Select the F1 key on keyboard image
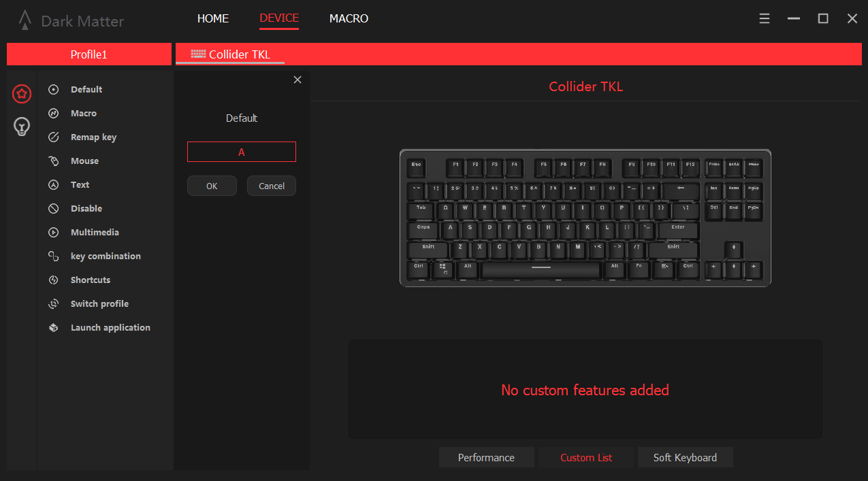Viewport: 868px width, 481px height. [455, 167]
